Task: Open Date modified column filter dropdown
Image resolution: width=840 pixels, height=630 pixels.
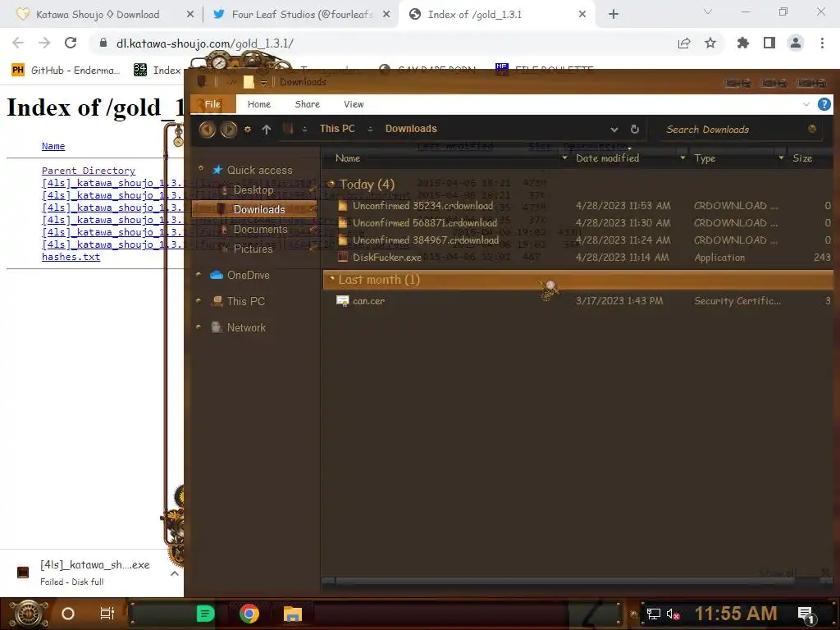Action: tap(682, 158)
